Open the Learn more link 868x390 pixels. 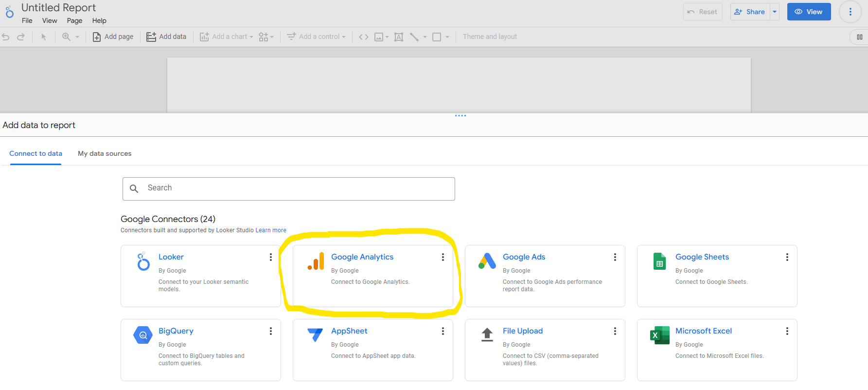click(271, 230)
